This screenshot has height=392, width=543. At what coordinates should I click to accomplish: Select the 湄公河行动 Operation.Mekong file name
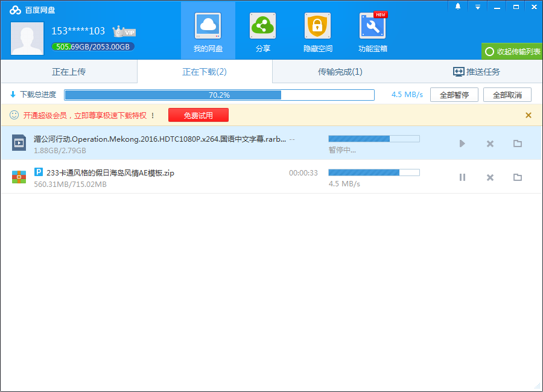(x=160, y=139)
